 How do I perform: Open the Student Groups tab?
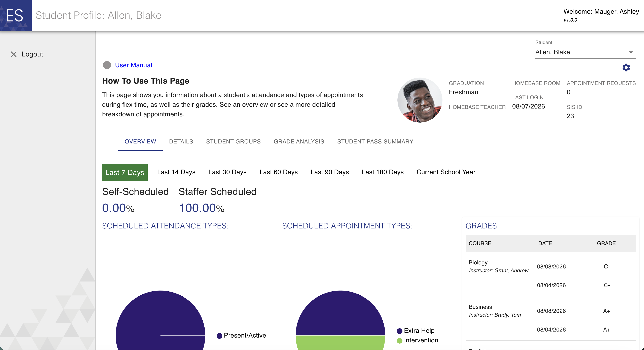[x=233, y=141]
